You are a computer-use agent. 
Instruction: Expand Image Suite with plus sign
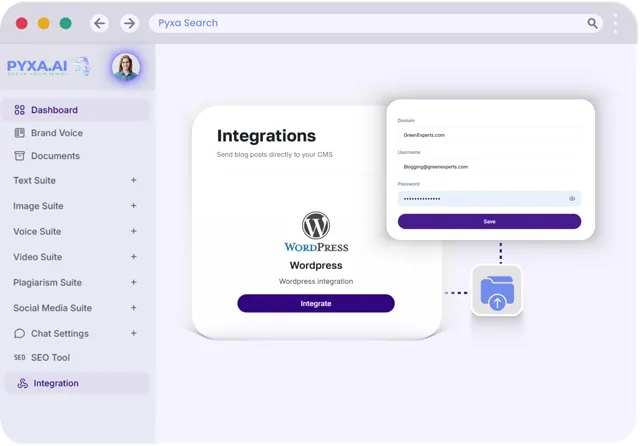point(133,206)
